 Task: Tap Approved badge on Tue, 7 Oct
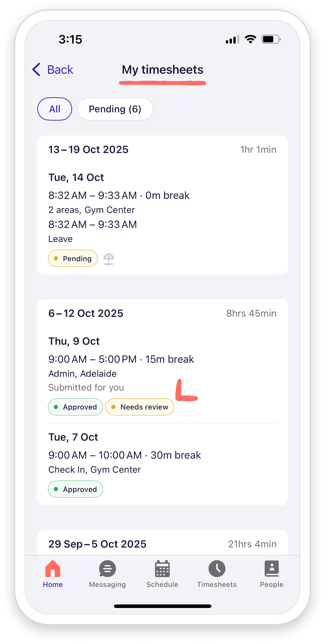pos(76,489)
